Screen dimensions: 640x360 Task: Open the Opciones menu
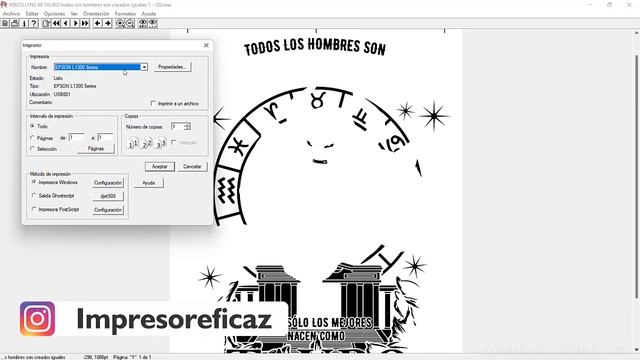coord(55,14)
